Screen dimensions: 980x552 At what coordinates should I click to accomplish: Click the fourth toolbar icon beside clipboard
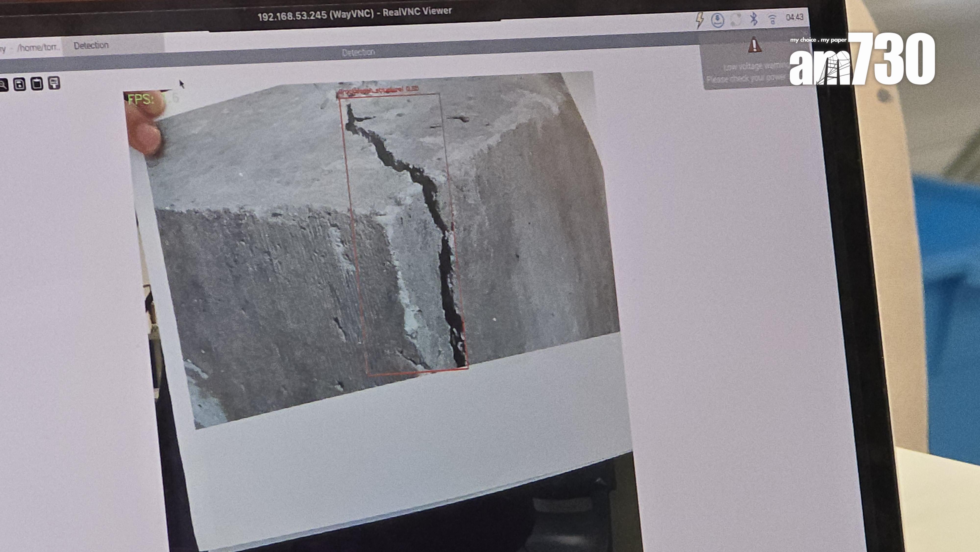54,83
